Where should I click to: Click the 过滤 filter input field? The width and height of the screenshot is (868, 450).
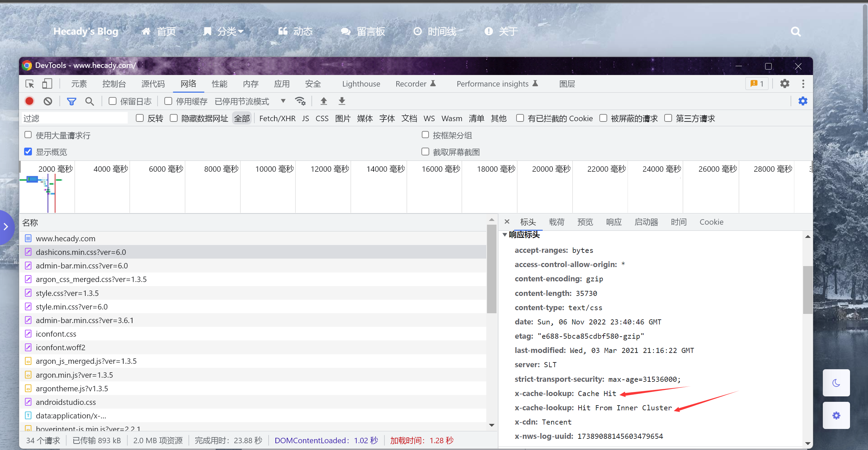tap(75, 118)
